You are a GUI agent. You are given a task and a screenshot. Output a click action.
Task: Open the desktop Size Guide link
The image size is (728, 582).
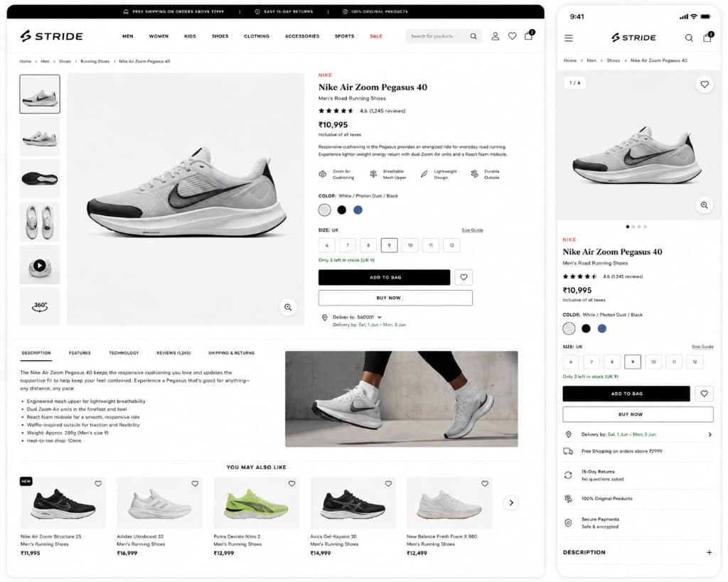(x=472, y=230)
